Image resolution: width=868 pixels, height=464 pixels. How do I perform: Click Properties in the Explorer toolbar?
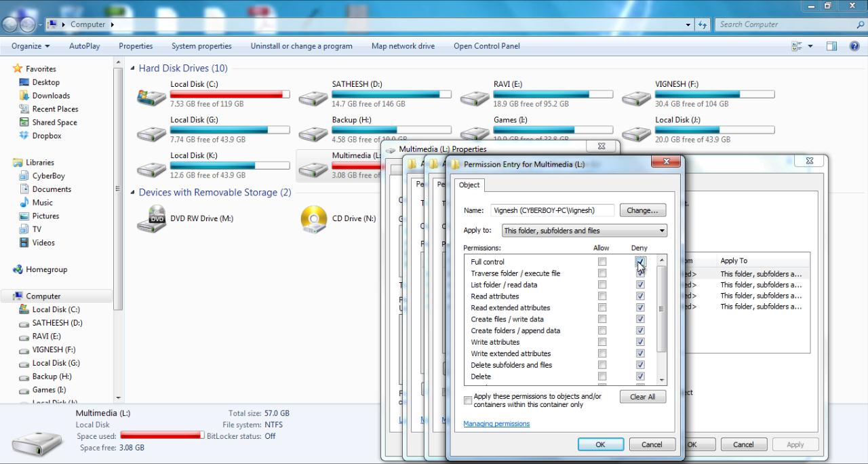coord(136,46)
